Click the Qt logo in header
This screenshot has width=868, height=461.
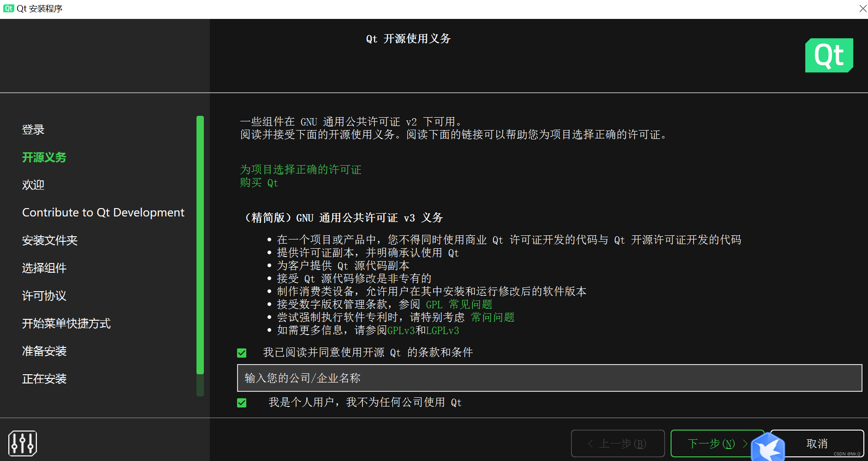point(829,55)
